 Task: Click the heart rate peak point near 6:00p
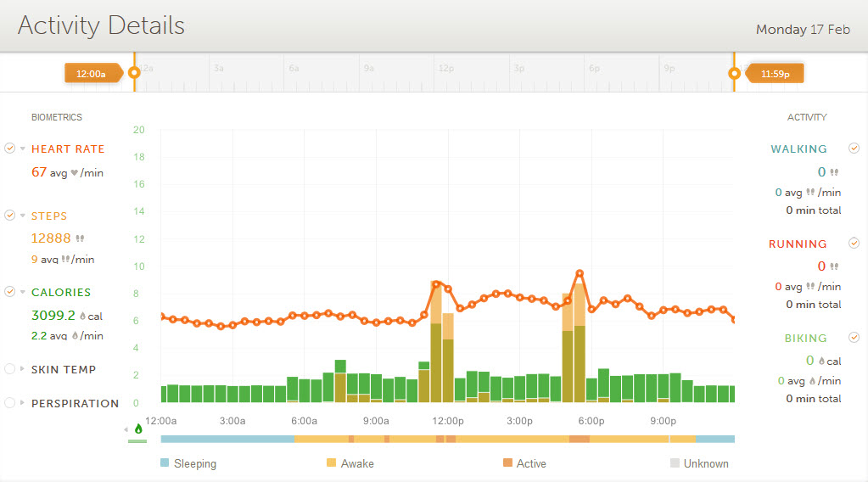(580, 273)
